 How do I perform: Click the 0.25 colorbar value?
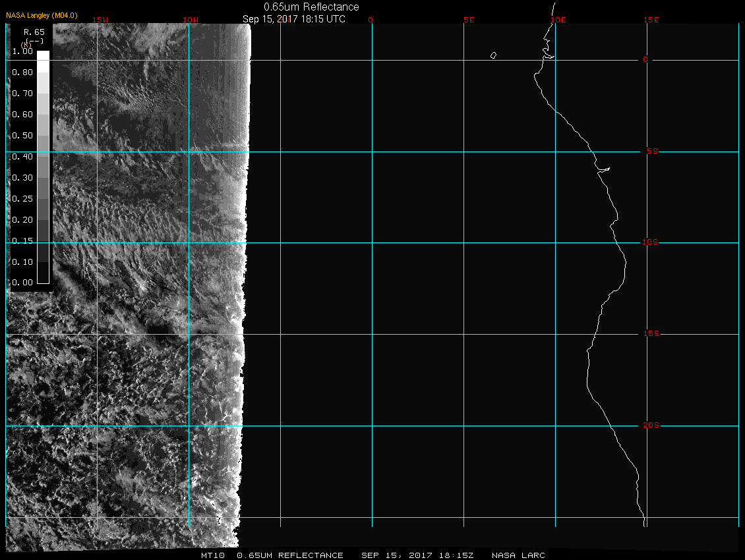tap(22, 198)
